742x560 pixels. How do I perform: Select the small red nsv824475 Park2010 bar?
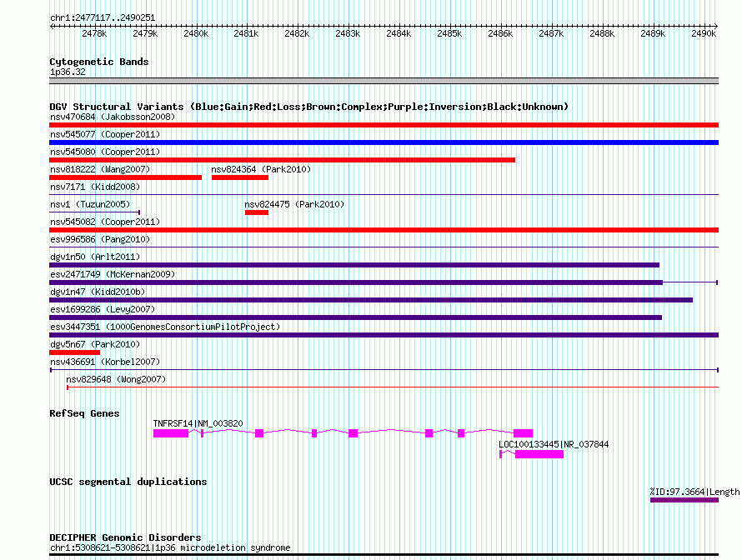click(257, 212)
